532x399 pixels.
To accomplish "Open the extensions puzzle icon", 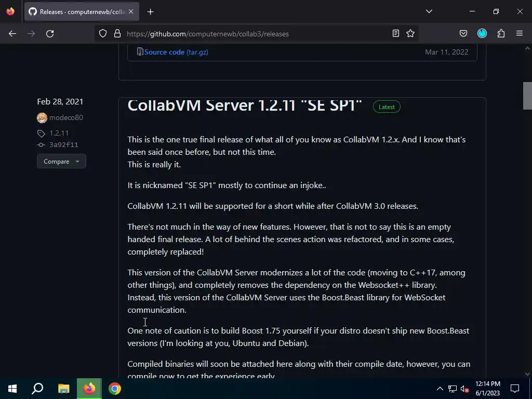I will (501, 33).
